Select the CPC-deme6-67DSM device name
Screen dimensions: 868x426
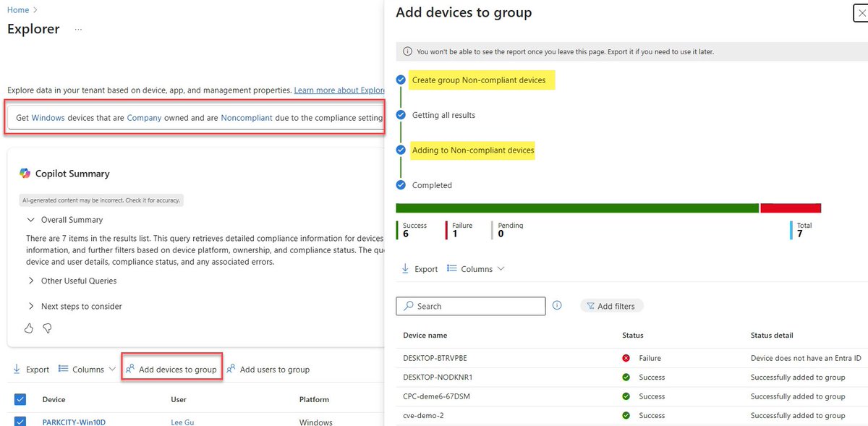pos(437,396)
